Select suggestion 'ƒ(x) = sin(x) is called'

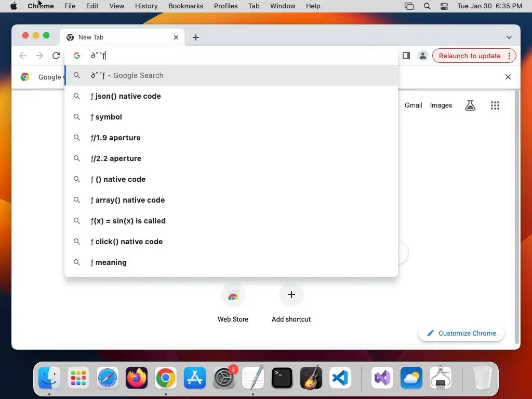point(231,221)
